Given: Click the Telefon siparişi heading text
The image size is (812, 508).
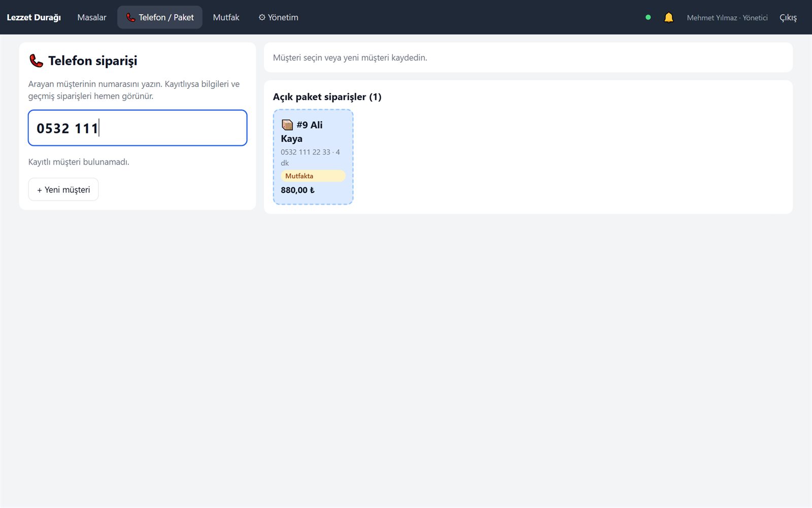Looking at the screenshot, I should tap(93, 61).
